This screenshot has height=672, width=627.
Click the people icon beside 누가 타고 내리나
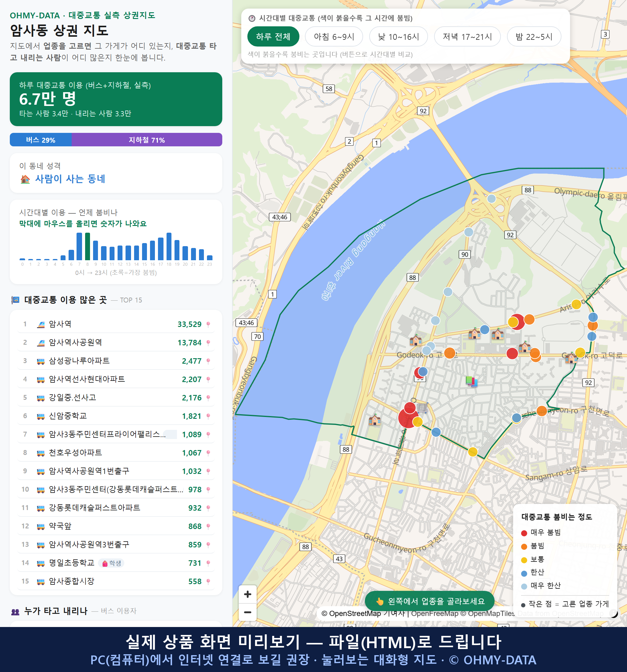15,611
